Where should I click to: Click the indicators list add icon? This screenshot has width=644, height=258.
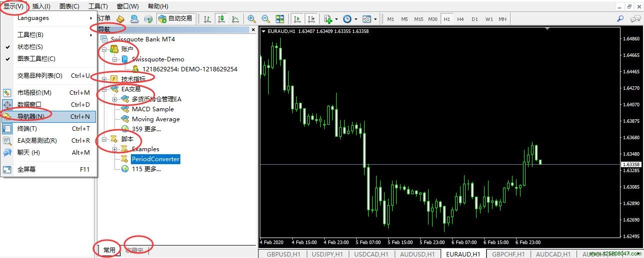(x=328, y=19)
